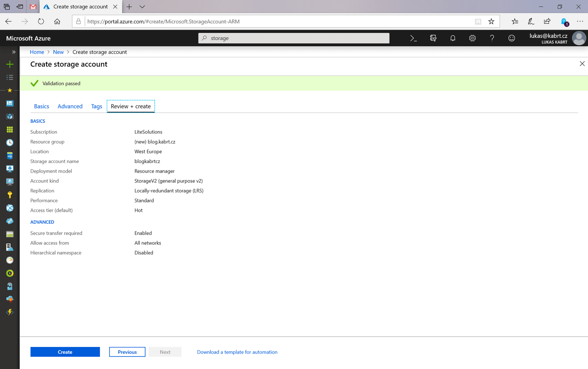
Task: Click the browser Share icon
Action: click(547, 21)
